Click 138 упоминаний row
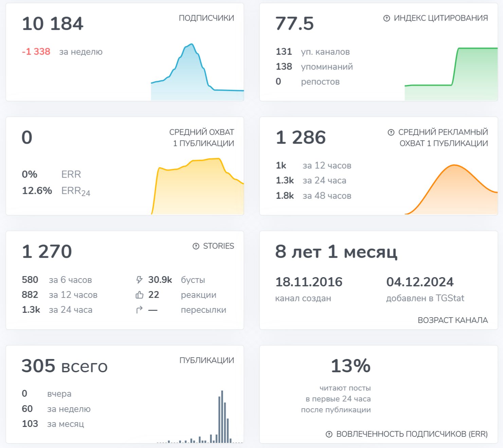This screenshot has width=503, height=448. click(314, 67)
